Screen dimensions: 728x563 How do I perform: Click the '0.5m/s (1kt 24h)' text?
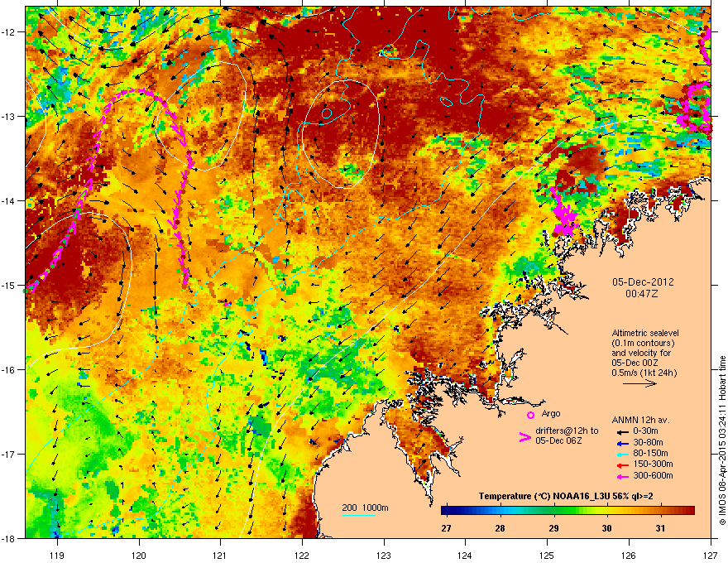pyautogui.click(x=644, y=373)
